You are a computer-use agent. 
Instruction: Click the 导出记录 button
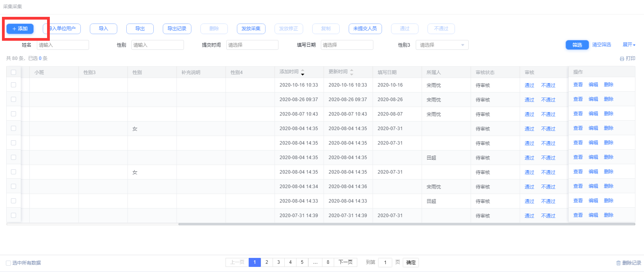click(177, 29)
